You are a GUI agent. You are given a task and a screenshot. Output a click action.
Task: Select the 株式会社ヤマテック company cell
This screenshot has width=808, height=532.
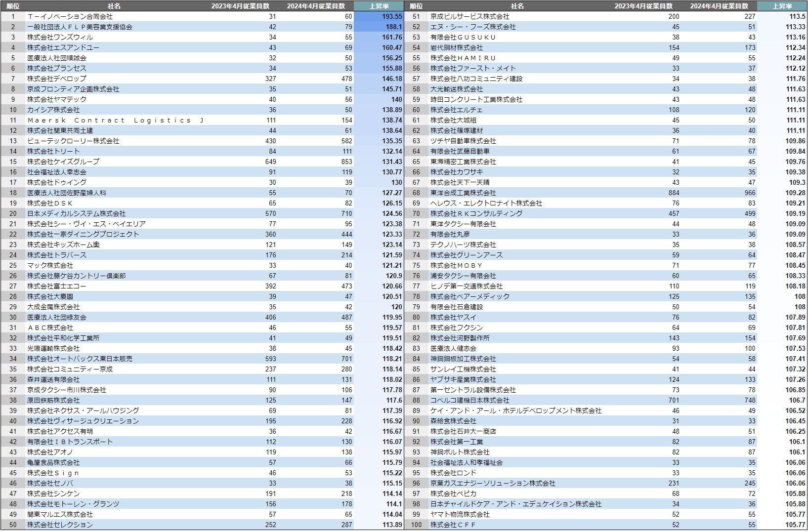[57, 99]
